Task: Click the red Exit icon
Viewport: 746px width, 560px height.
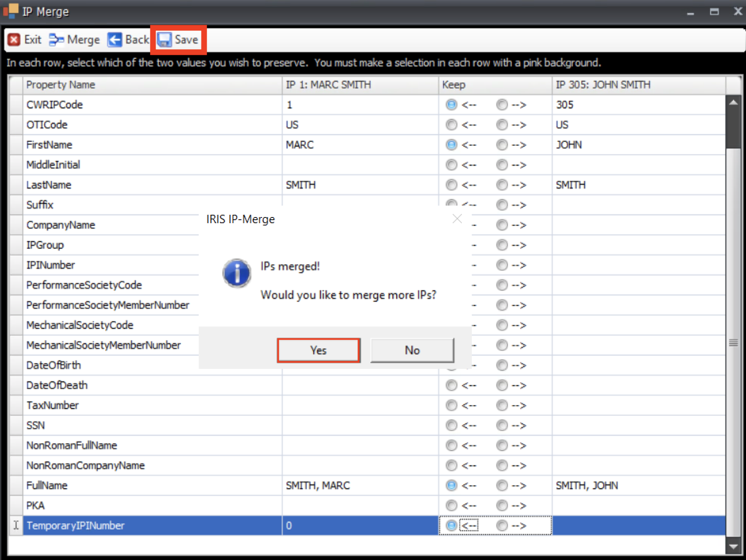Action: click(x=14, y=40)
